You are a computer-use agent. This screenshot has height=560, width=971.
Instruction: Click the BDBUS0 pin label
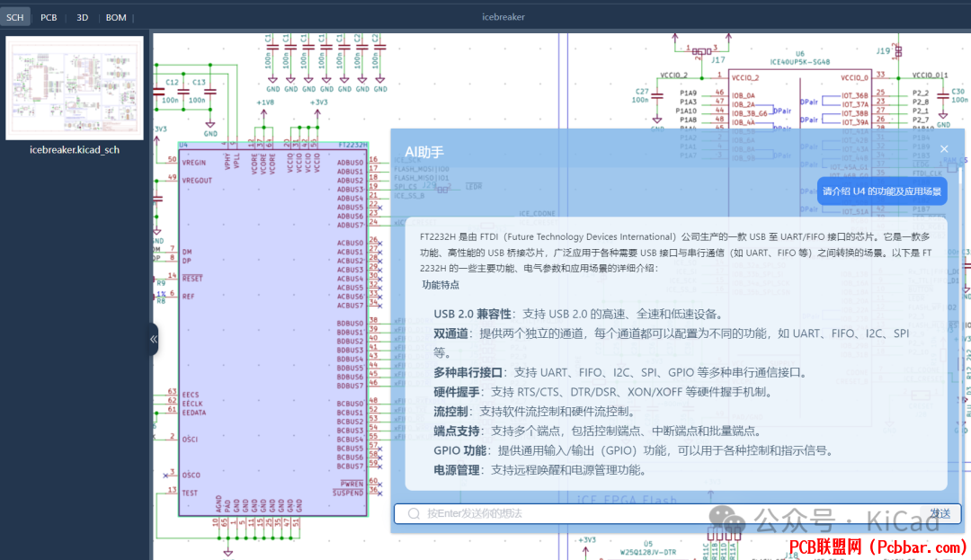[x=350, y=324]
